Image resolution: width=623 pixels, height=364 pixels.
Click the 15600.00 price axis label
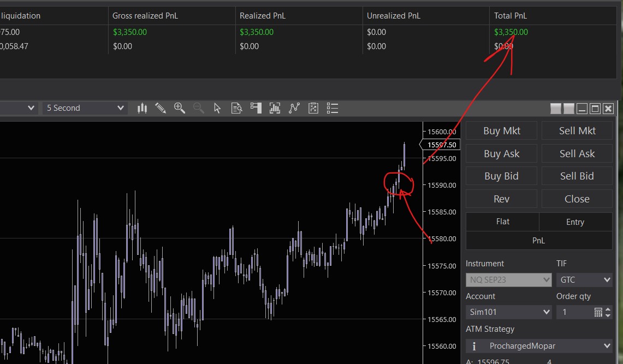click(x=442, y=132)
